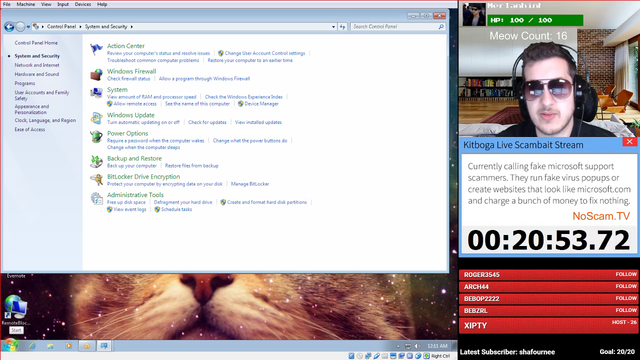Image resolution: width=640 pixels, height=360 pixels.
Task: Open Appearance and Personalization category
Action: [31, 109]
